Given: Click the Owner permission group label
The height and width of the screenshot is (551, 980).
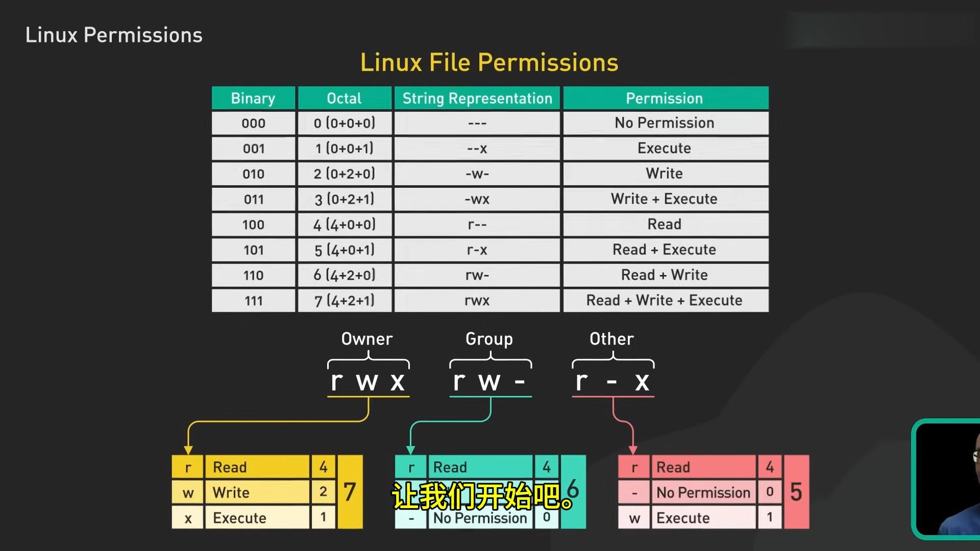Looking at the screenshot, I should [x=367, y=338].
